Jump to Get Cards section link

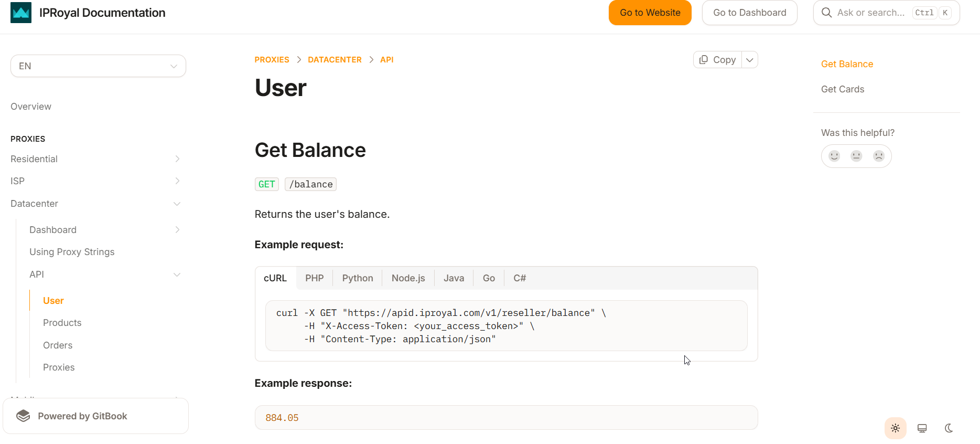pyautogui.click(x=842, y=89)
